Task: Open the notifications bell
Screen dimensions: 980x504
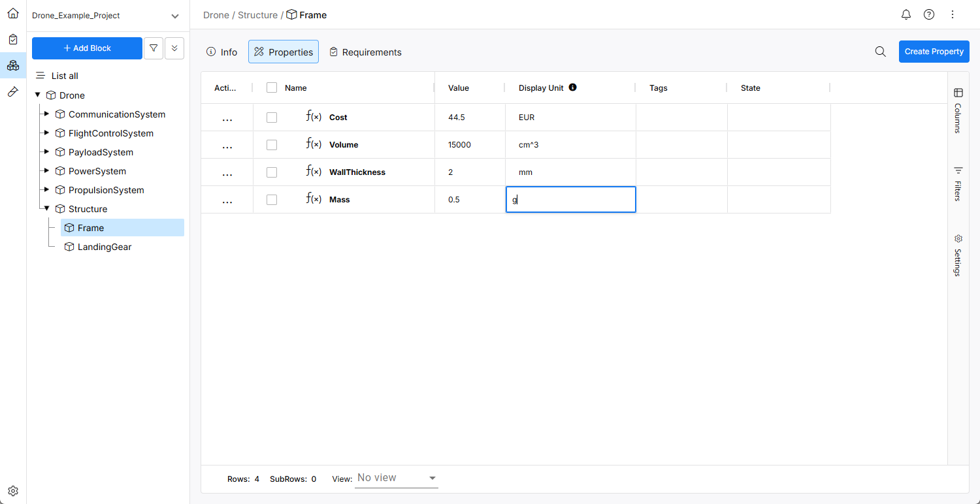Action: point(906,14)
